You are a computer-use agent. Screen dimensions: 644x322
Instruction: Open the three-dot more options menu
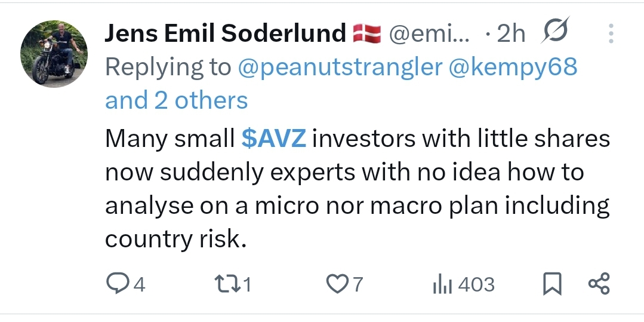611,33
